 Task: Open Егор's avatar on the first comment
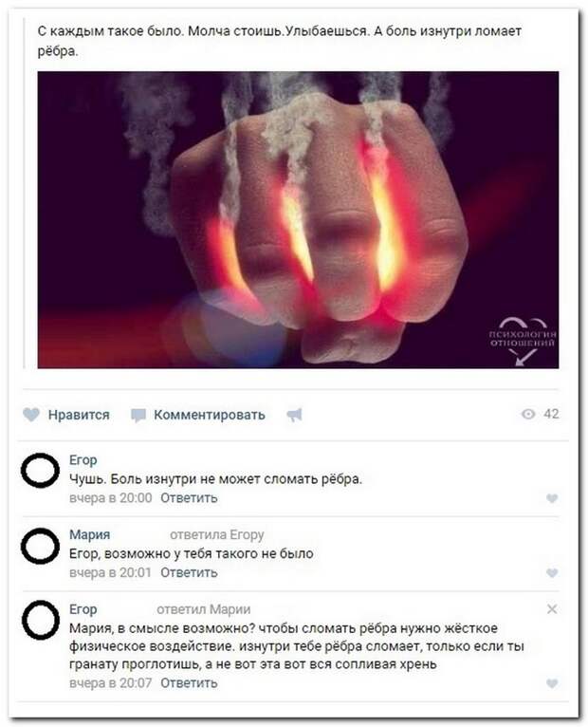(41, 471)
